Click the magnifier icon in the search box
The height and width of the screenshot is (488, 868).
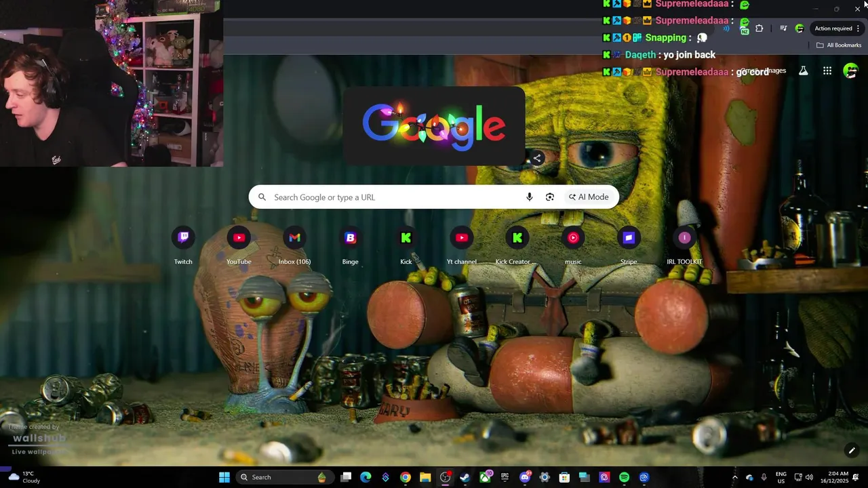click(x=262, y=197)
